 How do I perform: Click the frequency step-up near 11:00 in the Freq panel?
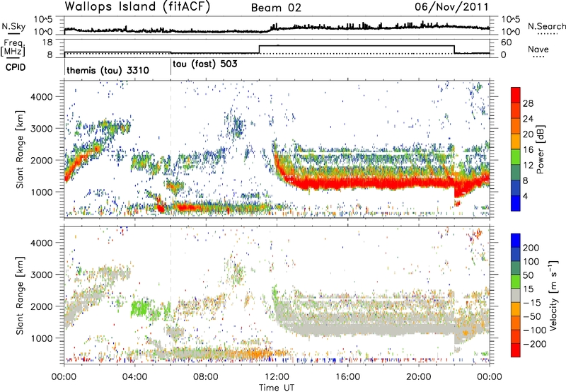click(x=260, y=50)
